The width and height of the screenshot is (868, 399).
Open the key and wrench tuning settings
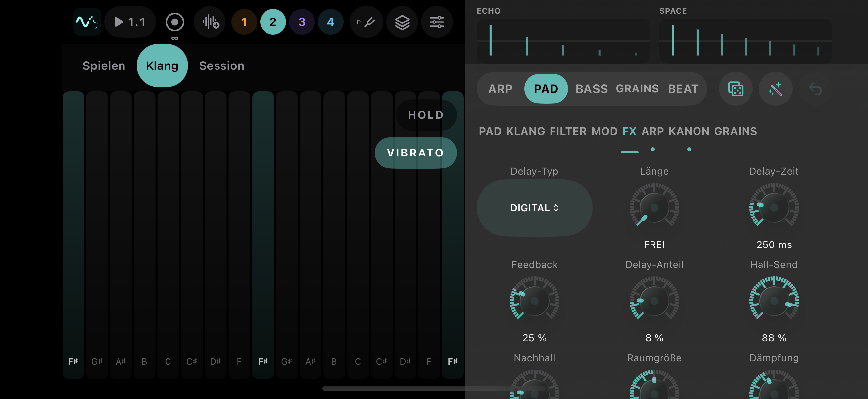(x=366, y=22)
